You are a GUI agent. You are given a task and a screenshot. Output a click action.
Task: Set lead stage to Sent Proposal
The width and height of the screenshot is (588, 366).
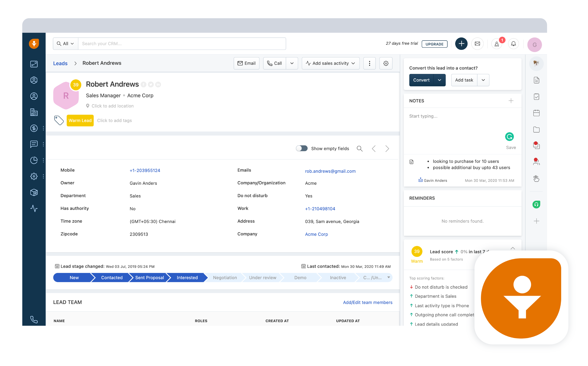pos(150,278)
